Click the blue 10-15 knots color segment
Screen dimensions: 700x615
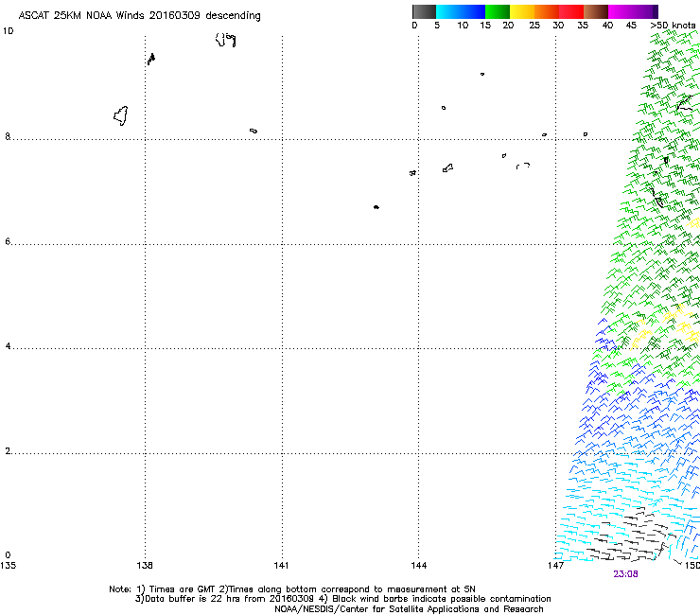coord(473,11)
